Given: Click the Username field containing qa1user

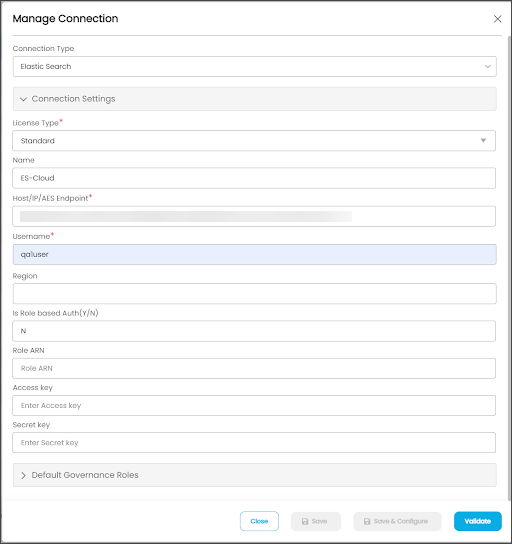Looking at the screenshot, I should (255, 254).
